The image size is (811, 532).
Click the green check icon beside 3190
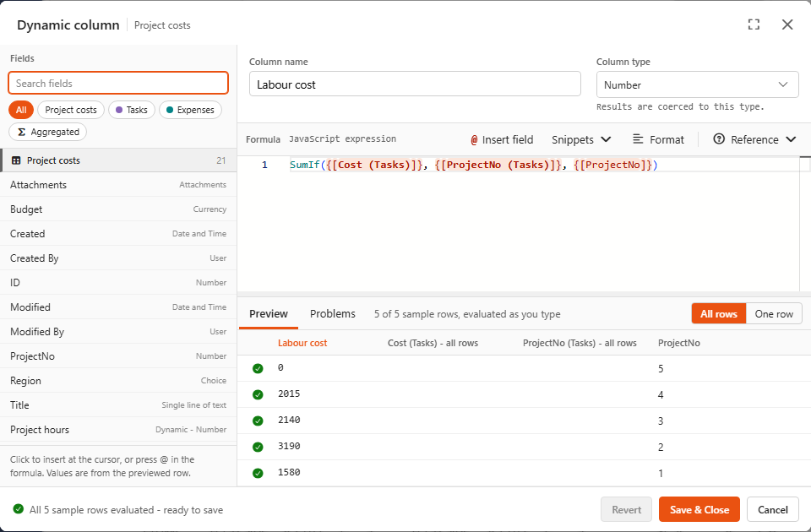258,447
